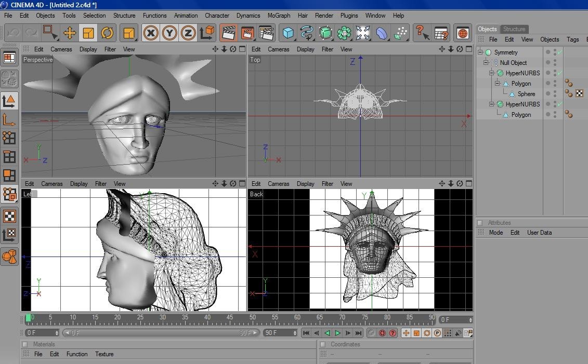Add a HyperNURBS object from the toolbar
This screenshot has height=364, width=588.
(x=325, y=33)
